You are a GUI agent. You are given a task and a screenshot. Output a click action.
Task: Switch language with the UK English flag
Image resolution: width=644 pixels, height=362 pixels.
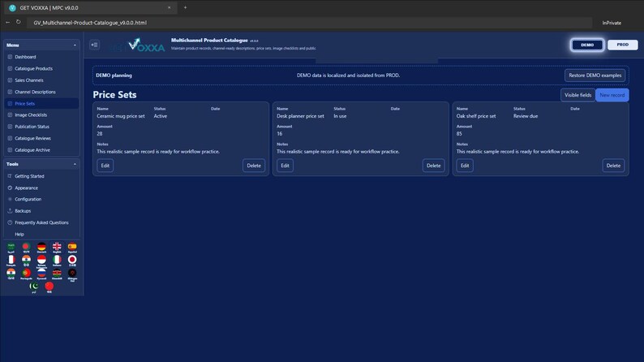click(x=57, y=248)
